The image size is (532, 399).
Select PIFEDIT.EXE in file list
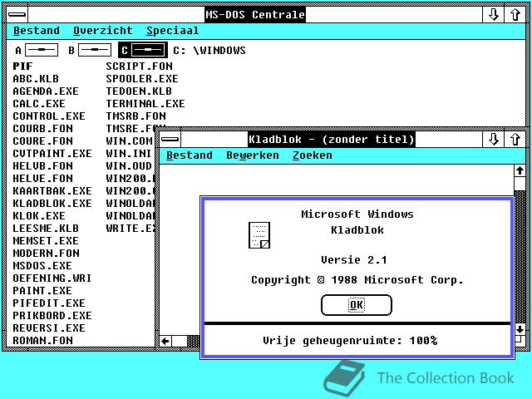[x=49, y=303]
